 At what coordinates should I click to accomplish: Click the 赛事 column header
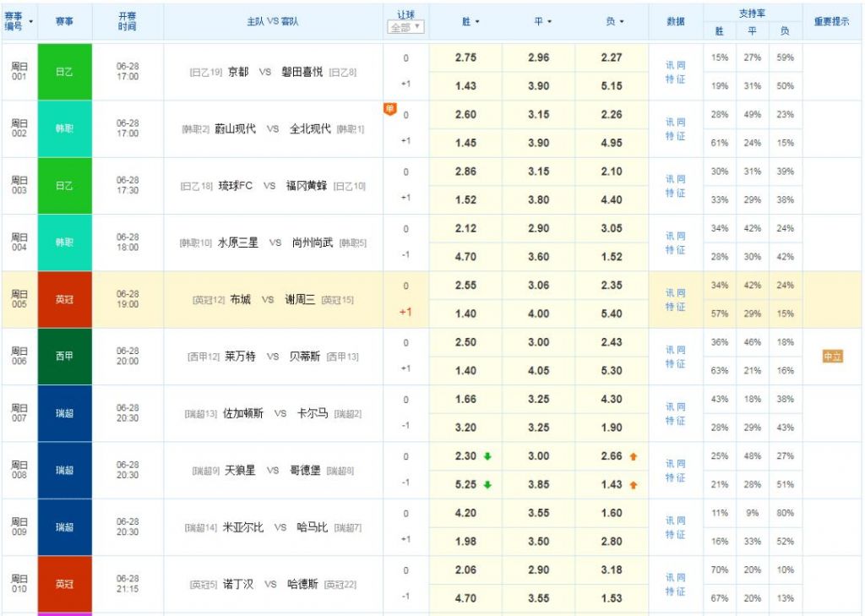(64, 21)
